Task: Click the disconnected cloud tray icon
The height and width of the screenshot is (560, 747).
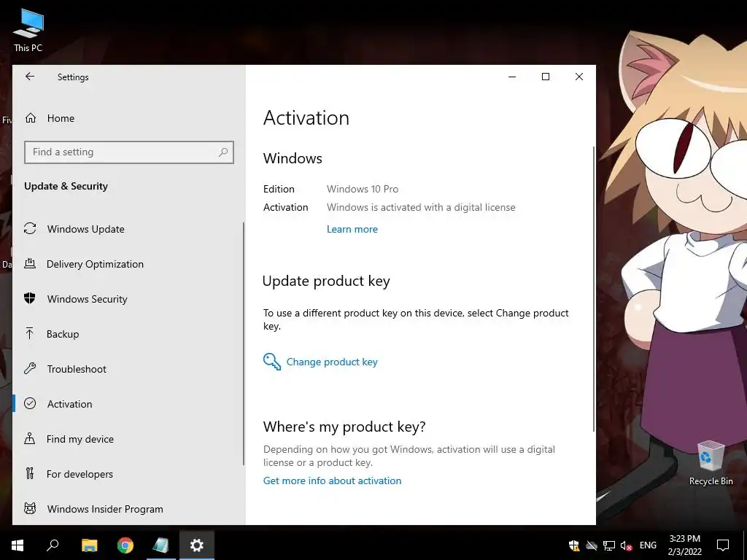Action: (x=591, y=545)
